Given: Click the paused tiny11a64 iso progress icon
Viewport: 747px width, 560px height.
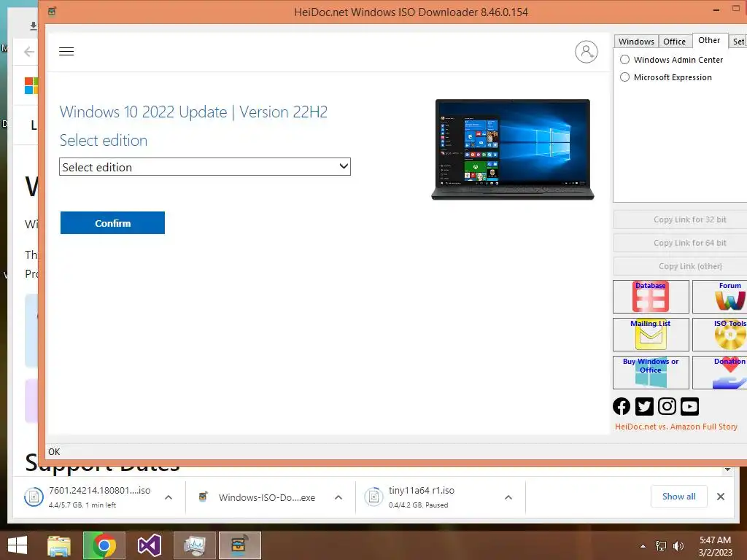Looking at the screenshot, I should 373,497.
